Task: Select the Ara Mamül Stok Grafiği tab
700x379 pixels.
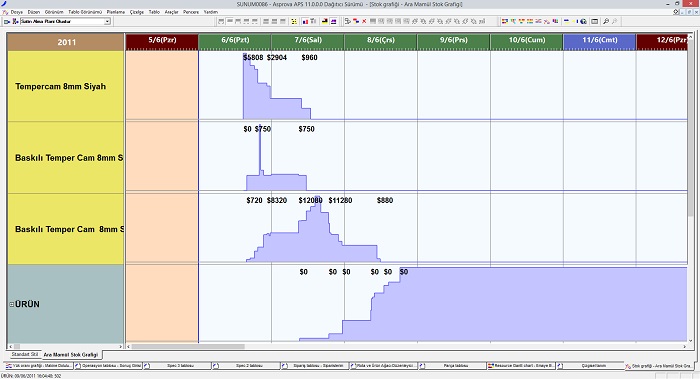Action: [x=71, y=354]
